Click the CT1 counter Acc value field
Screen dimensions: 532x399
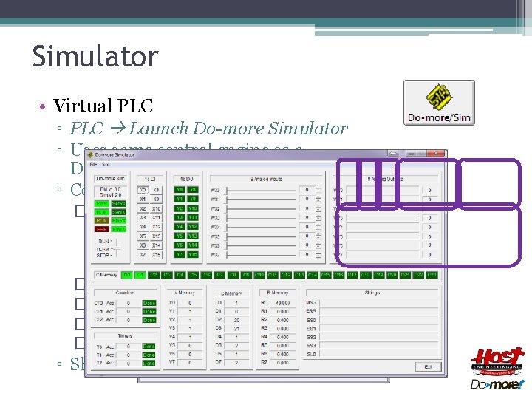tap(129, 312)
